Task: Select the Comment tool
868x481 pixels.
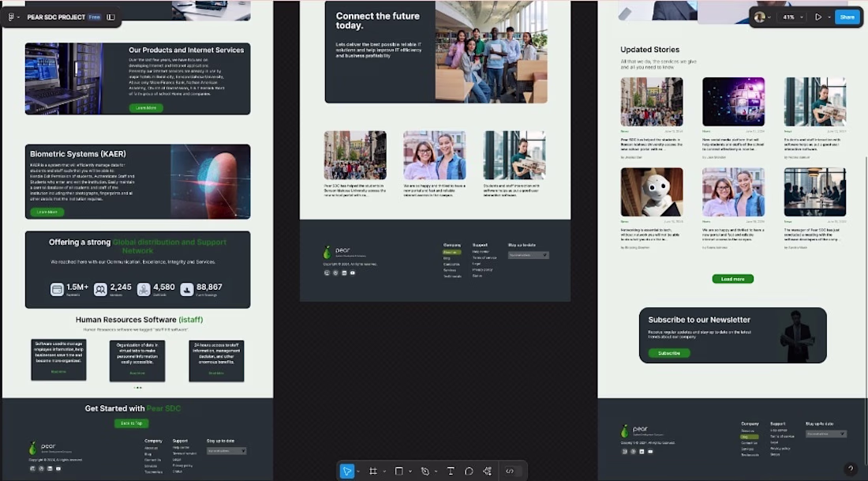Action: coord(469,471)
